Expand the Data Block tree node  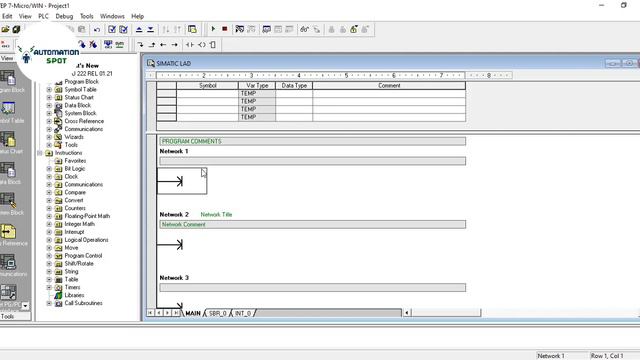(49, 105)
